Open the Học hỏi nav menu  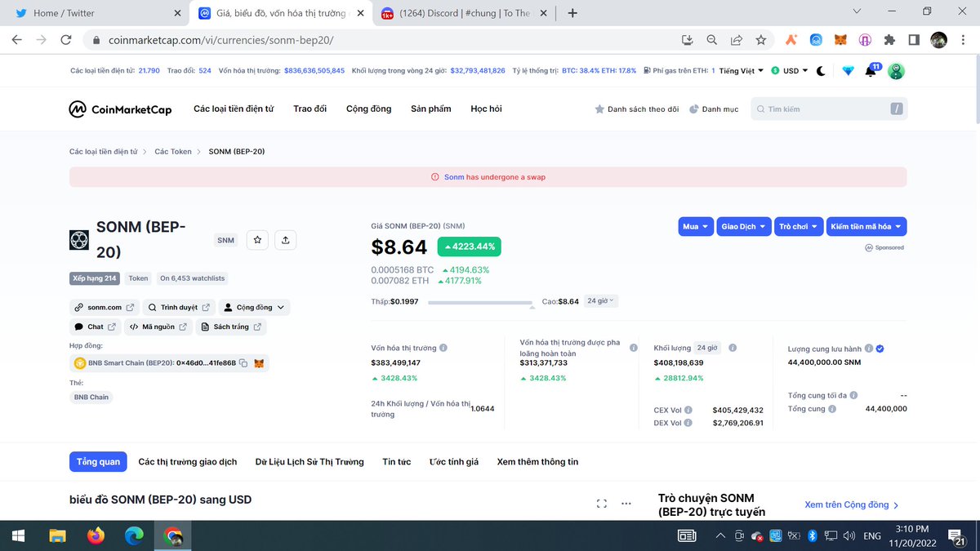tap(486, 109)
